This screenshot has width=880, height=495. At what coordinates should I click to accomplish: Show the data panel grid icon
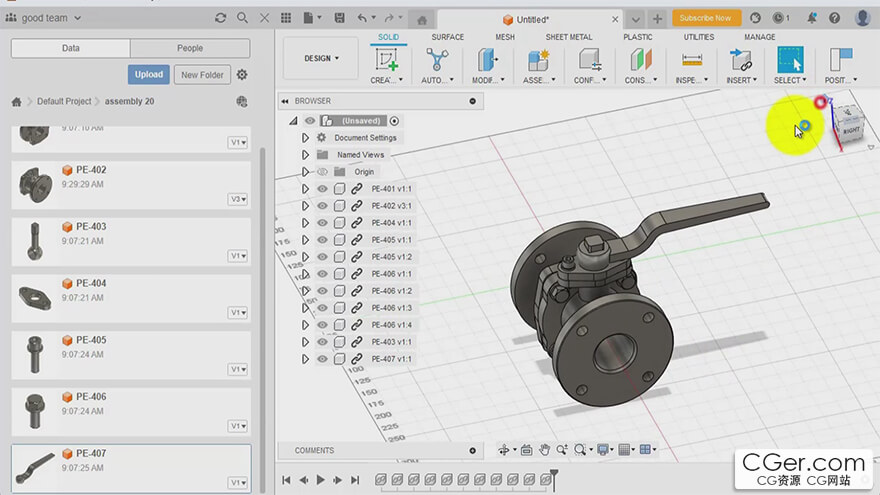[286, 18]
